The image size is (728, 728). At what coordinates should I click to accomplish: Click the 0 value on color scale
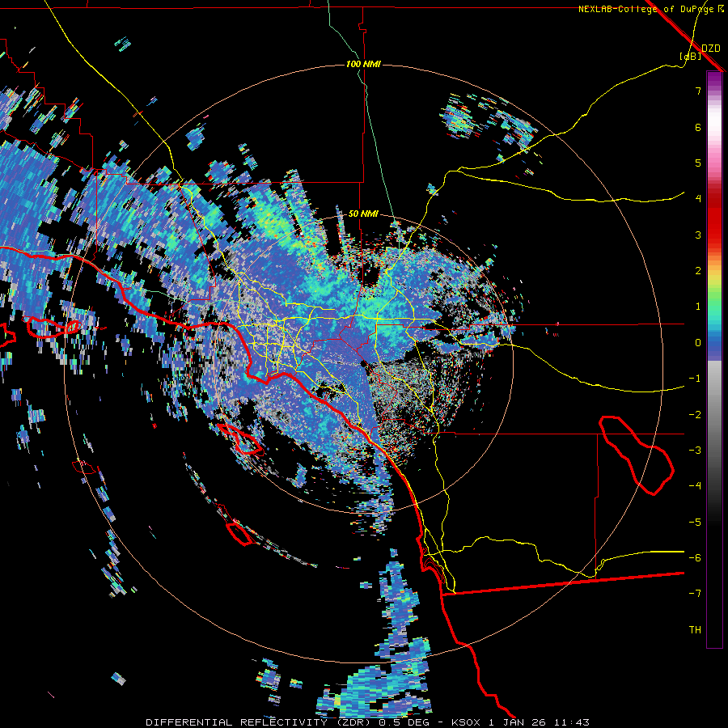698,343
